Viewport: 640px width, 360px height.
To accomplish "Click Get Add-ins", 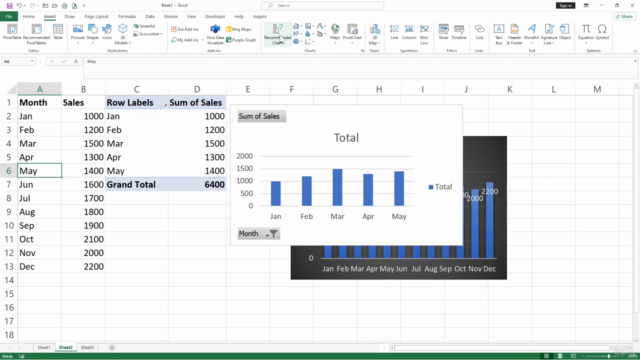I will coord(185,29).
